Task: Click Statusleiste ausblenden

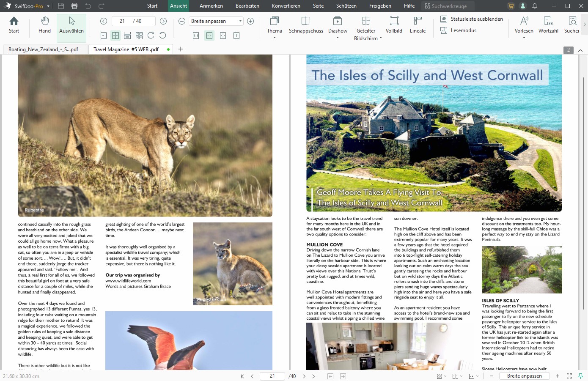Action: (x=472, y=19)
